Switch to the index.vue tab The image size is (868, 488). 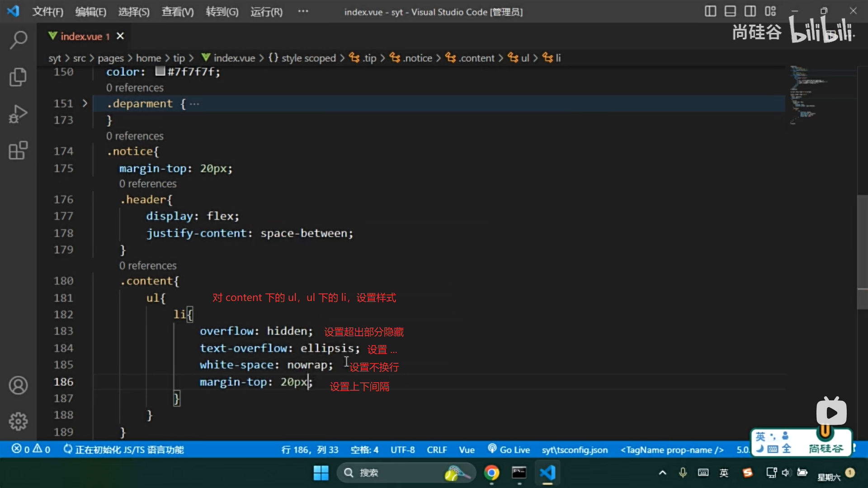click(x=81, y=36)
